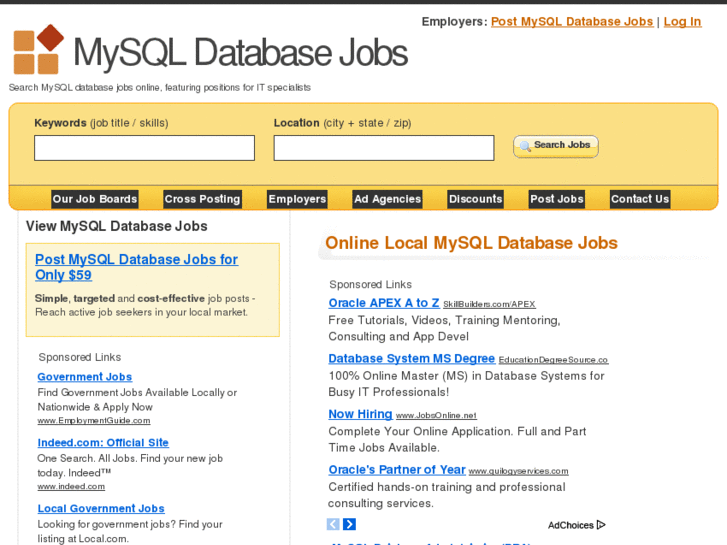
Task: Go to the Employers navigation item
Action: (297, 199)
